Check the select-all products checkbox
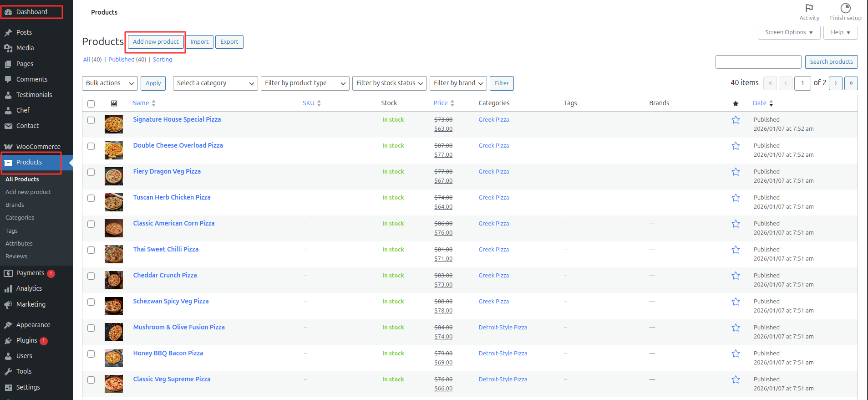This screenshot has width=868, height=400. (91, 104)
